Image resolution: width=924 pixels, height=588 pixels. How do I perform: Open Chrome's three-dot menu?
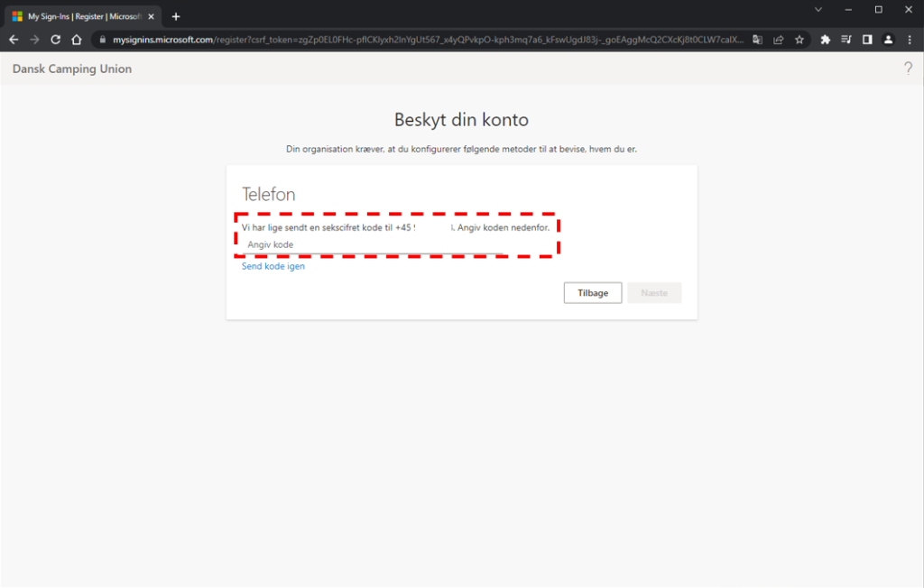[x=910, y=40]
